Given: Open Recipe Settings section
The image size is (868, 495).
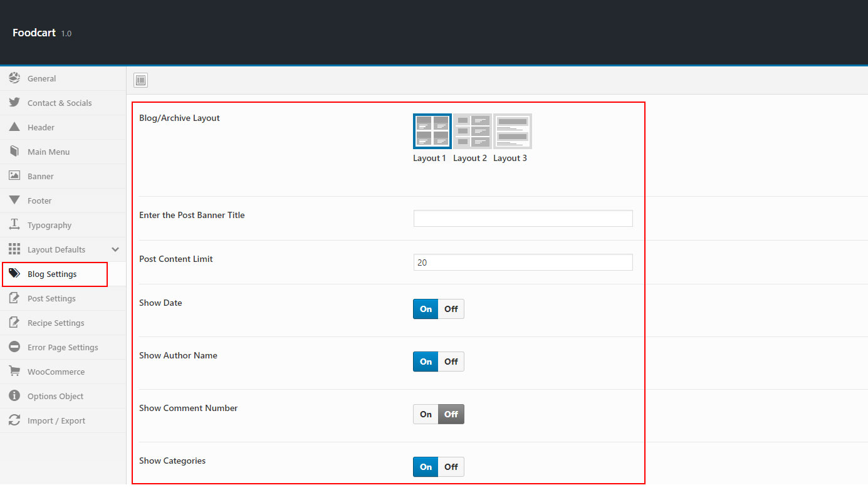Looking at the screenshot, I should pos(63,323).
